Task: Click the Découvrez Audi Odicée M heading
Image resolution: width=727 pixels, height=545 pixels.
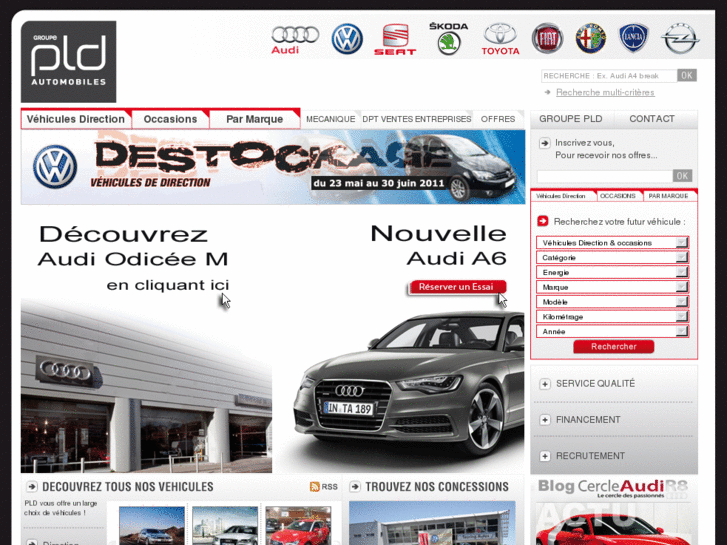Action: click(133, 246)
